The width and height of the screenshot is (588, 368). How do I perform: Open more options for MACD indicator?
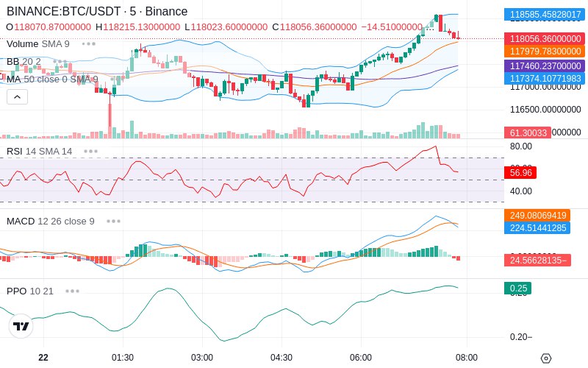click(113, 222)
